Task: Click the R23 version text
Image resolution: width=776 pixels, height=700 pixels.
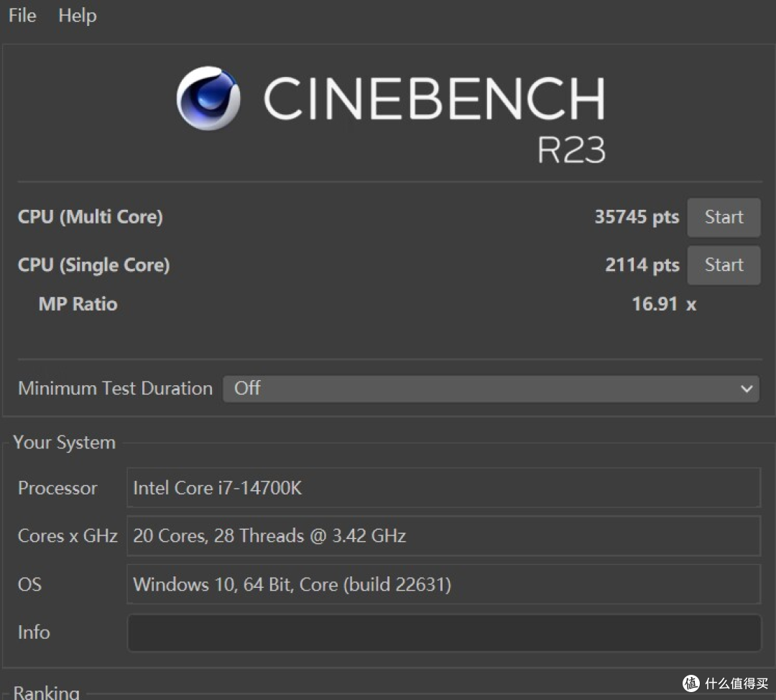Action: coord(571,149)
